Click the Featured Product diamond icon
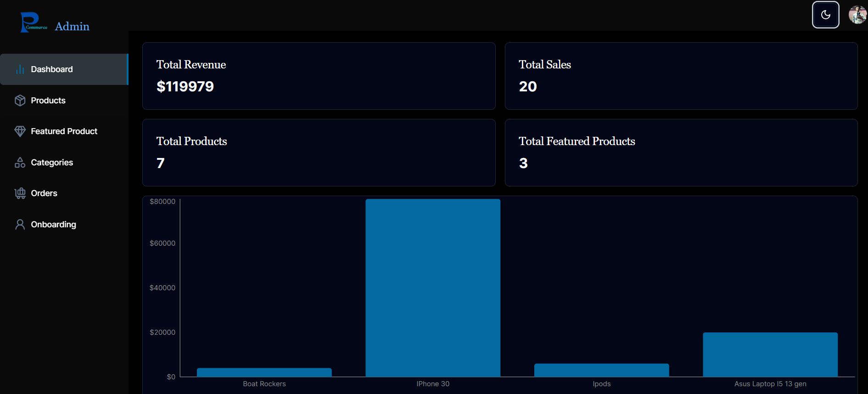 [20, 131]
